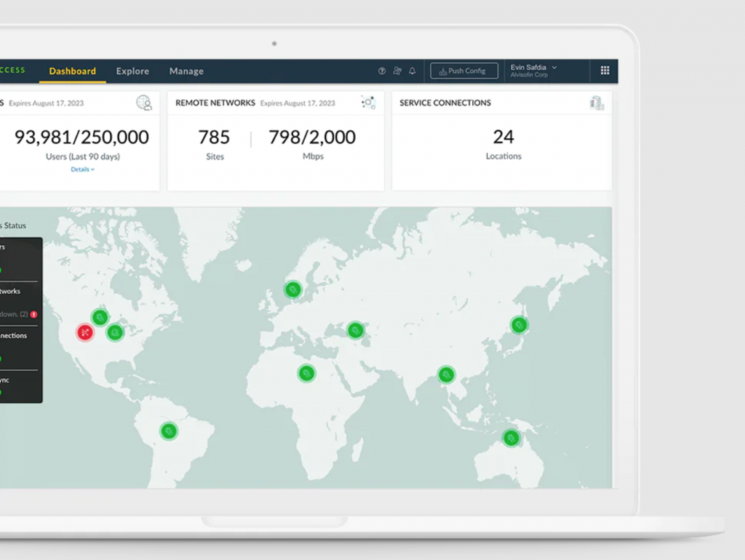Click the Remote Networks card icon
The width and height of the screenshot is (745, 560).
tap(368, 103)
